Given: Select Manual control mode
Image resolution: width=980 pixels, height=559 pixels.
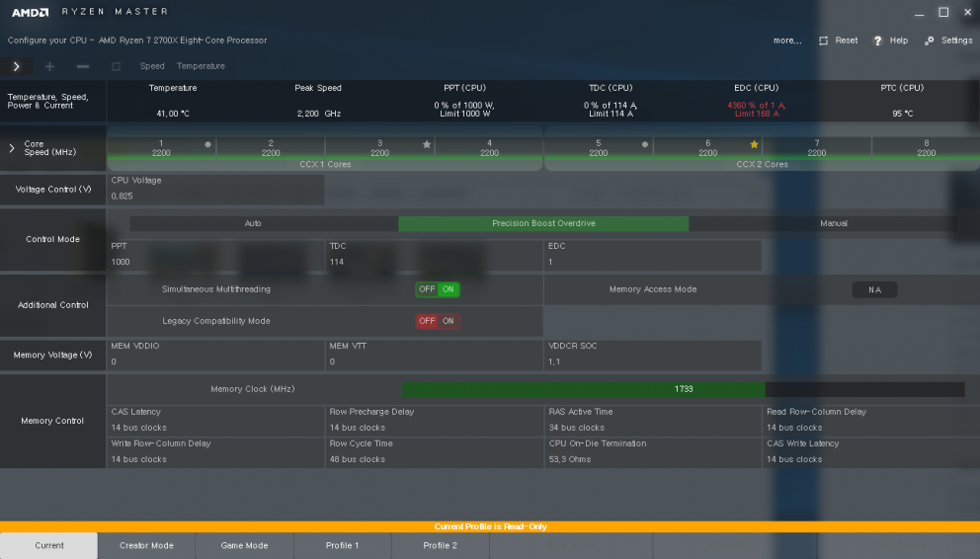Looking at the screenshot, I should tap(823, 223).
